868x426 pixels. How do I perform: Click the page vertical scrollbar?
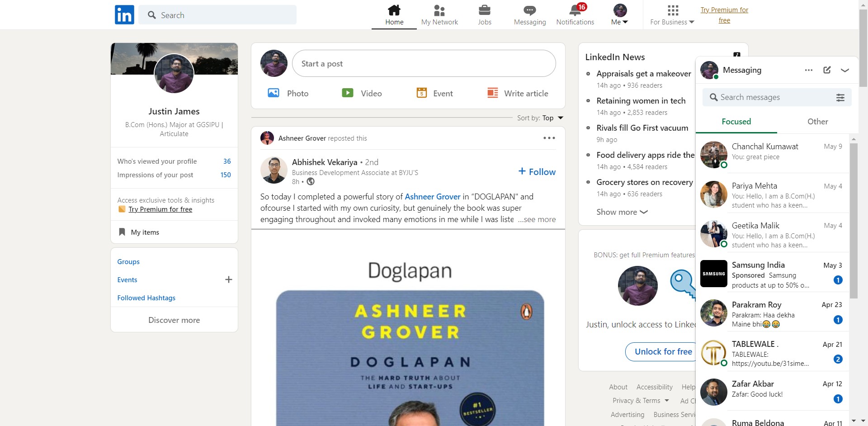(863, 47)
